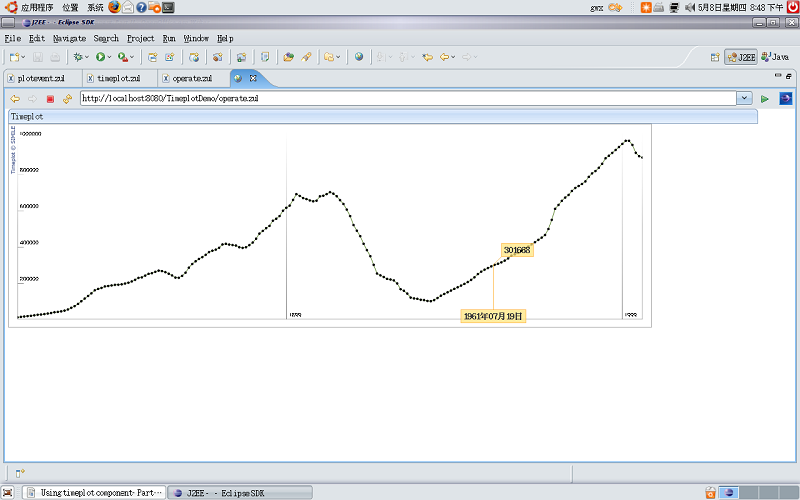Image resolution: width=800 pixels, height=500 pixels.
Task: Click the Print toolbar icon
Action: point(55,57)
